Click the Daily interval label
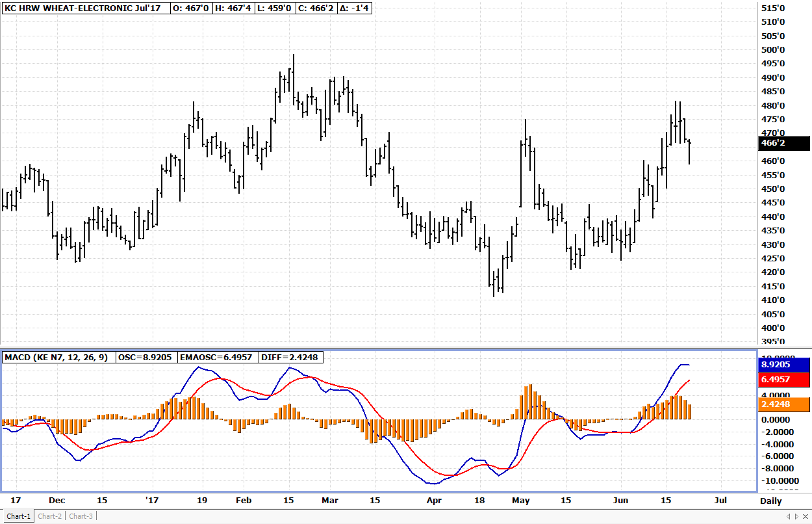The width and height of the screenshot is (812, 524). tap(771, 501)
